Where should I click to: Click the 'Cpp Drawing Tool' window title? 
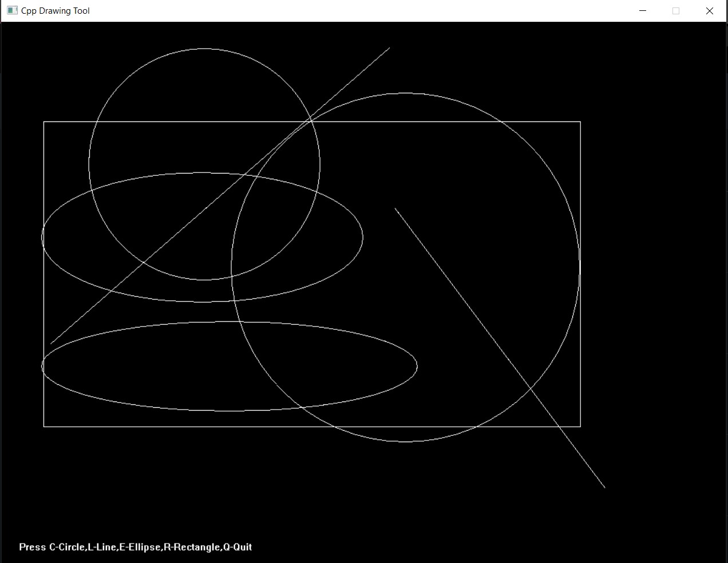point(56,11)
